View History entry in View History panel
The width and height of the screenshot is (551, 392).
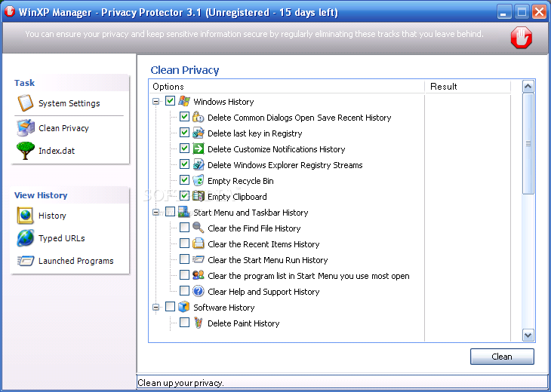(52, 216)
